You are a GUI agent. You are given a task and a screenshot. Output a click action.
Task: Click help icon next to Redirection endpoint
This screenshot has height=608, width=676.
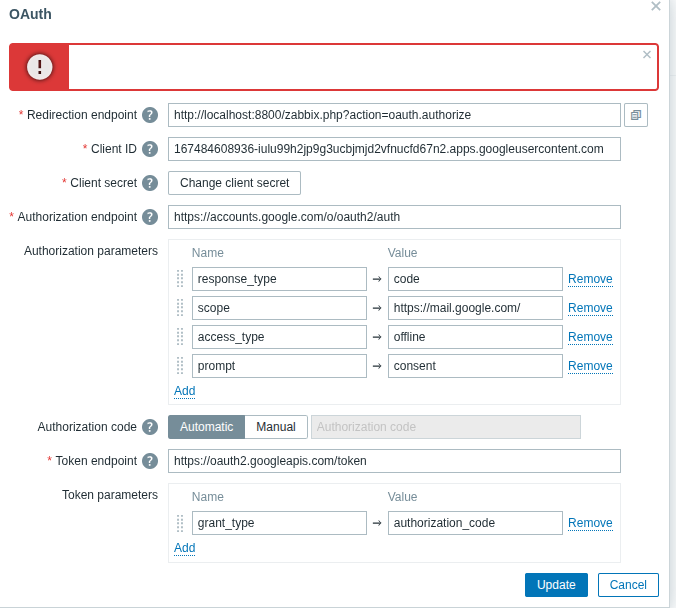pyautogui.click(x=150, y=115)
